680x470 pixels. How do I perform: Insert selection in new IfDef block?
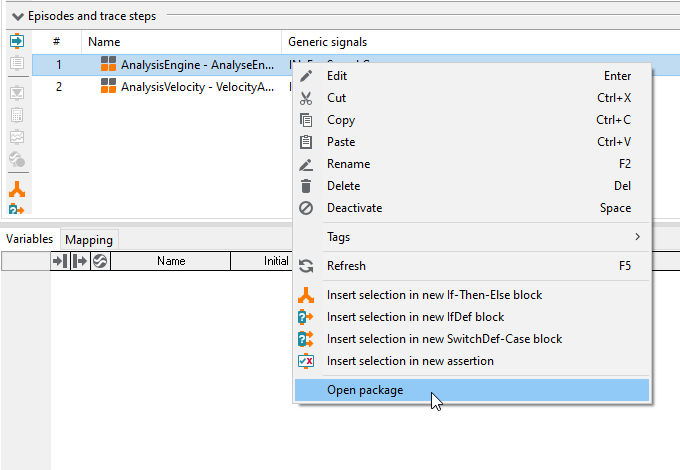(x=472, y=317)
